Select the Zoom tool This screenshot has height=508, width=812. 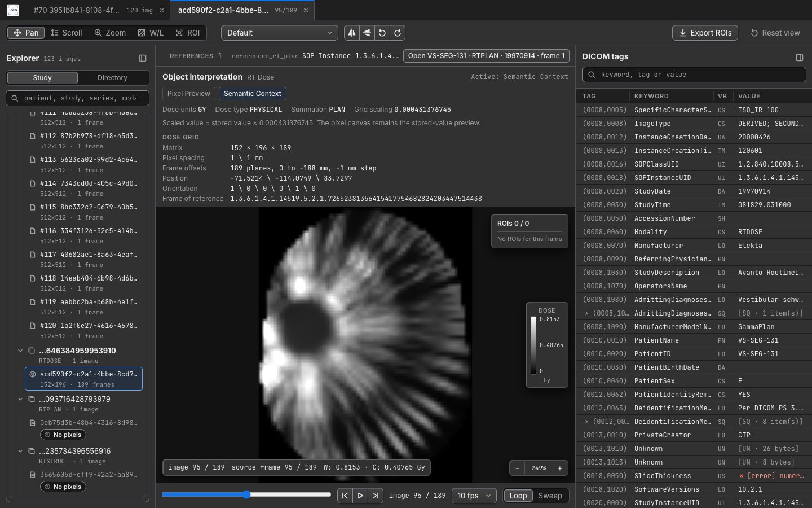pyautogui.click(x=110, y=33)
